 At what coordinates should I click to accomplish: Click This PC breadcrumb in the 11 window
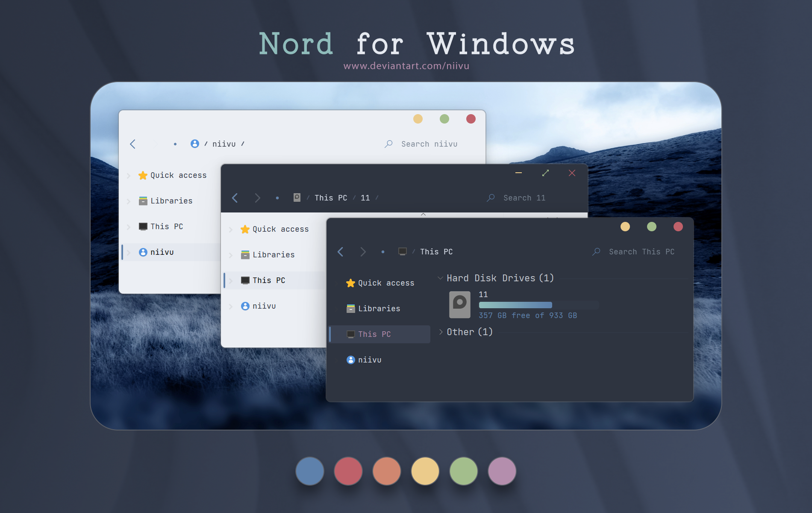point(331,198)
